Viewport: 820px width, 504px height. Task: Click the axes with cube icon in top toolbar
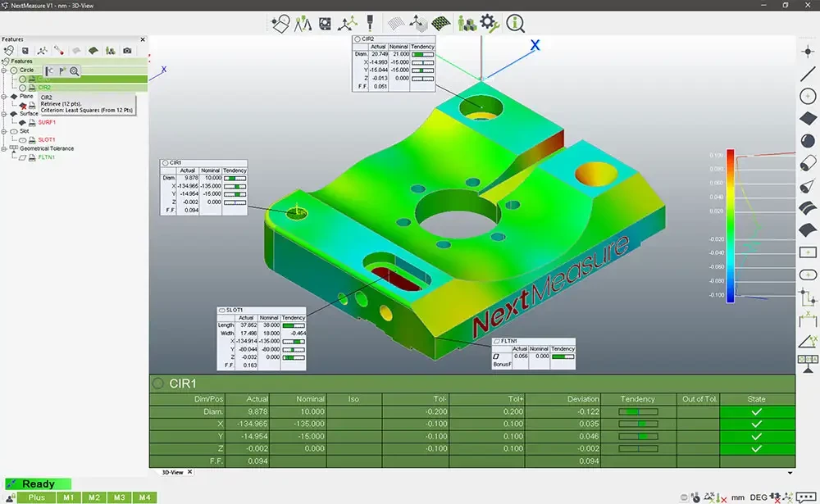click(418, 23)
